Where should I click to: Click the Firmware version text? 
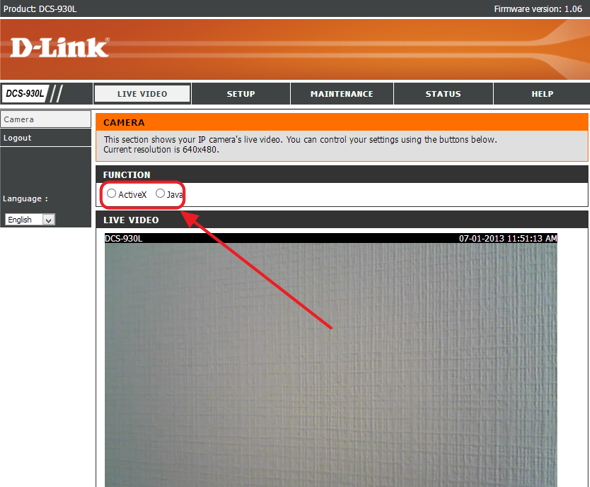point(538,9)
